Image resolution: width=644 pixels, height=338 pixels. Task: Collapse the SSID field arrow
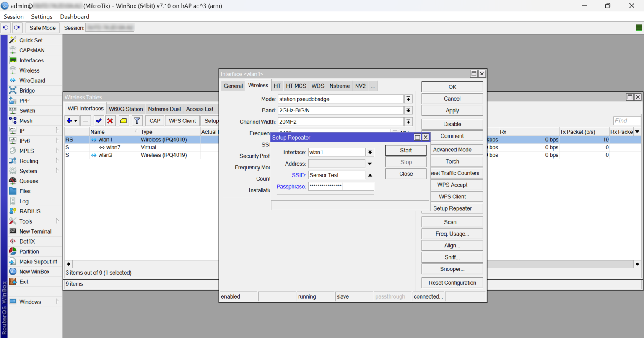point(370,175)
